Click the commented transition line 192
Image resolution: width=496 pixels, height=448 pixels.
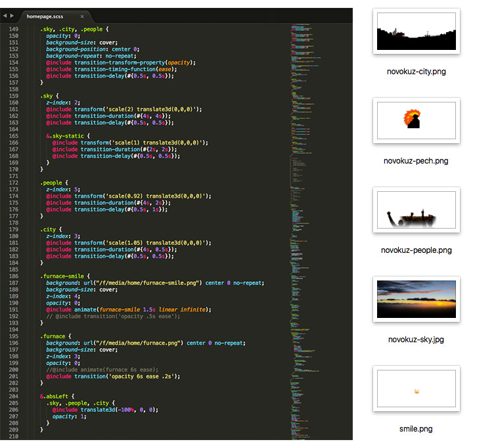pos(113,316)
